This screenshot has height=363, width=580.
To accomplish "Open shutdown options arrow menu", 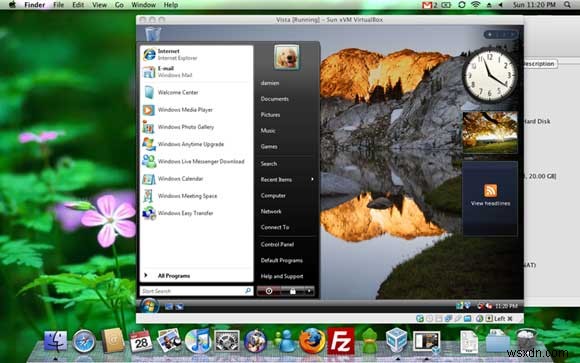I will pyautogui.click(x=309, y=291).
